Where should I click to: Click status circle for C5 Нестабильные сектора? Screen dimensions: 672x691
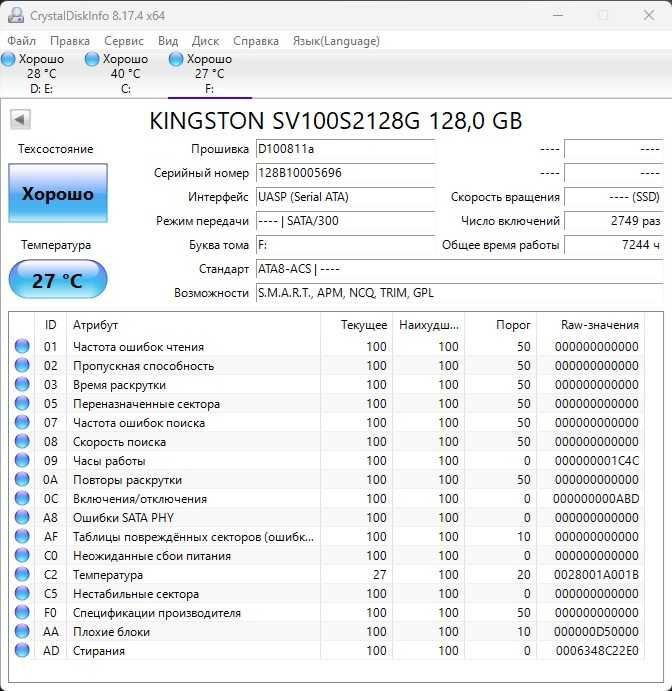coord(22,593)
